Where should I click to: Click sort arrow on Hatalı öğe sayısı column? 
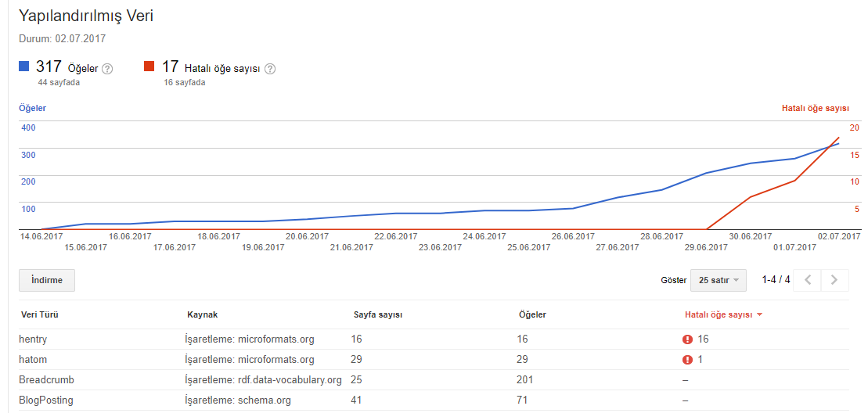759,314
